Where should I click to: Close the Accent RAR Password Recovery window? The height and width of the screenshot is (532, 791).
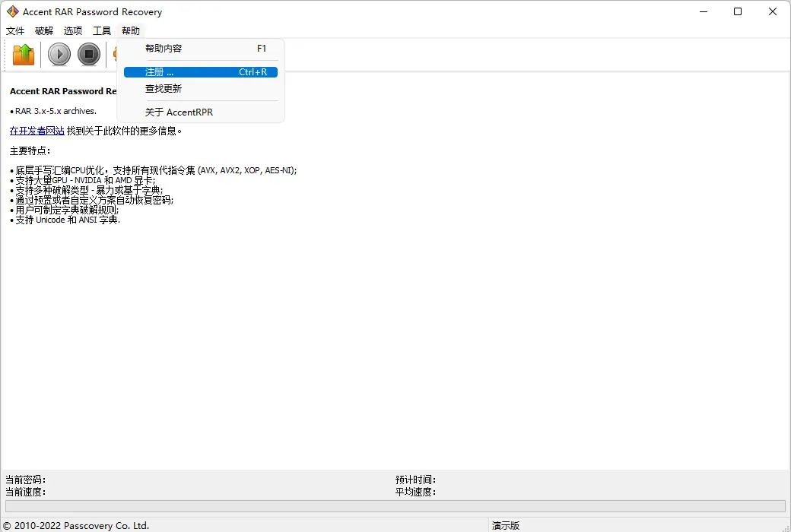coord(772,11)
